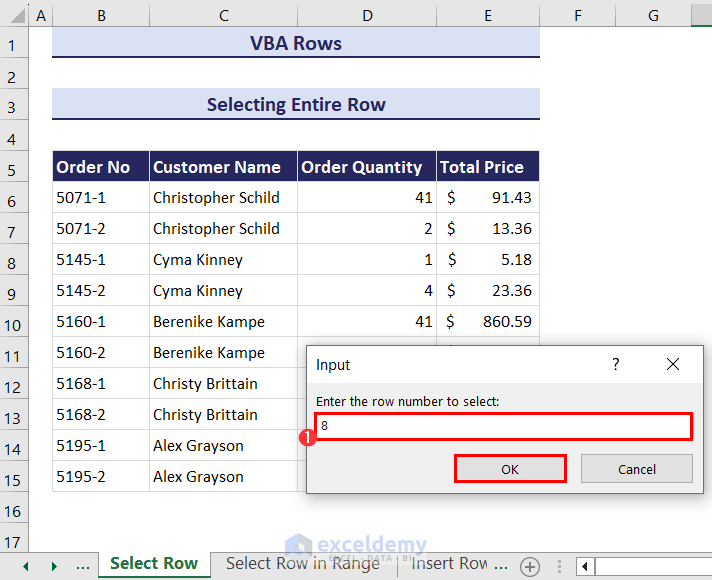Switch to the Select Row sheet tab
The width and height of the screenshot is (712, 580).
tap(154, 564)
